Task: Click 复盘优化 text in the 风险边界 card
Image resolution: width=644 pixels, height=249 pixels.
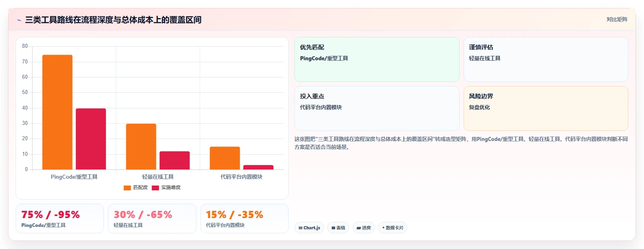Action: pos(479,107)
